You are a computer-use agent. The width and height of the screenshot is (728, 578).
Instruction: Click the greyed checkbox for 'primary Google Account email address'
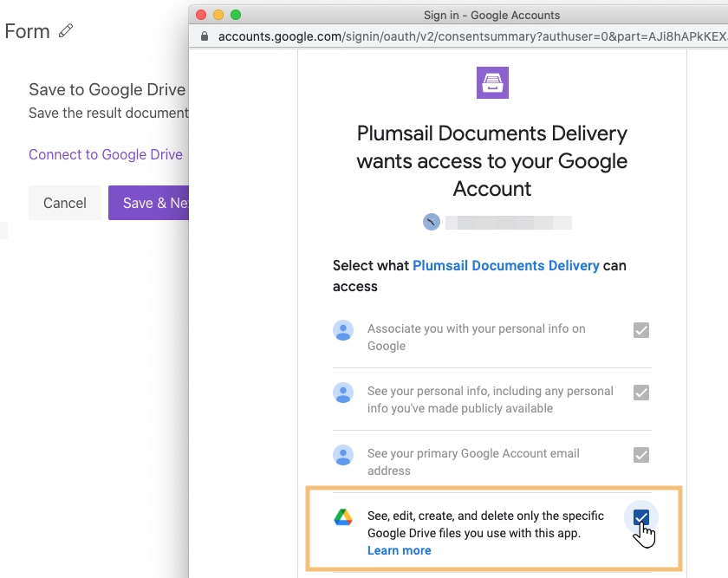(x=640, y=455)
